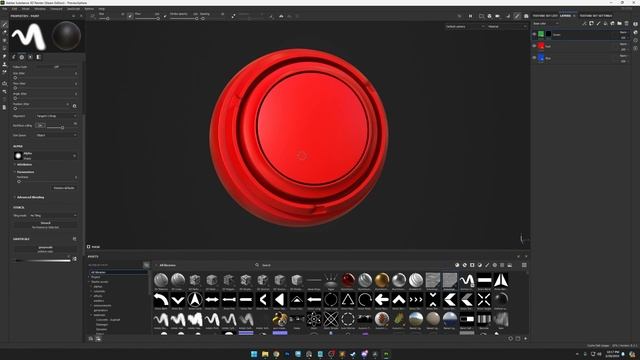Viewport: 640px width, 360px height.
Task: Select the black mask on Green layer
Action: (548, 34)
